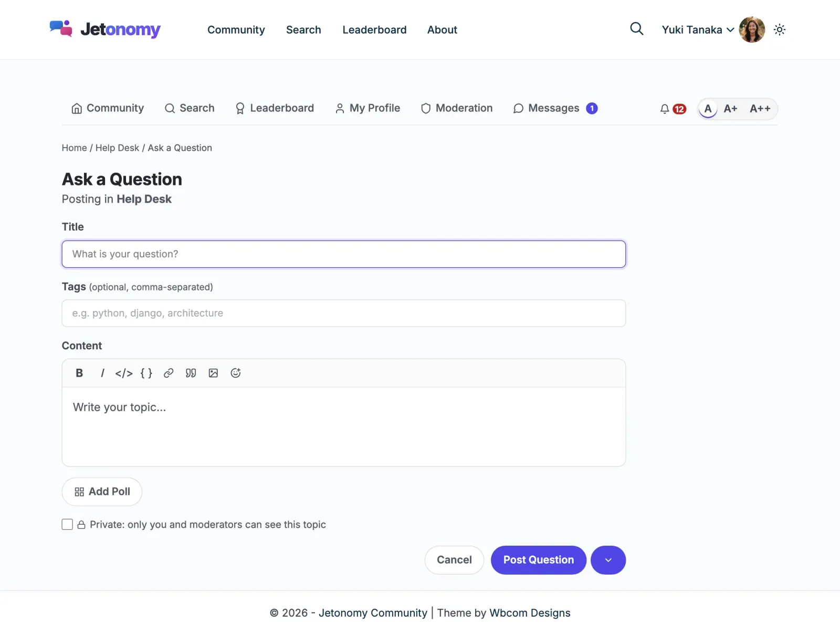Open the Moderation tab
This screenshot has height=635, width=840.
pos(457,108)
